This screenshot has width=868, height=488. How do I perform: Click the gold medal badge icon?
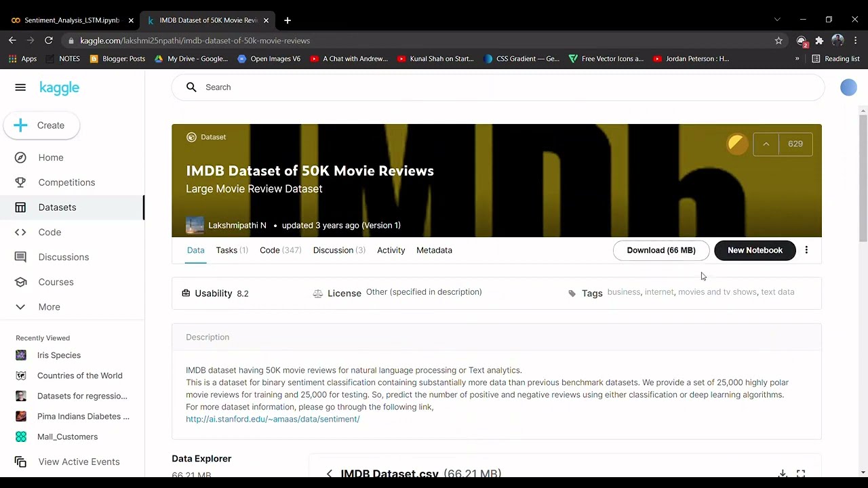(x=736, y=144)
